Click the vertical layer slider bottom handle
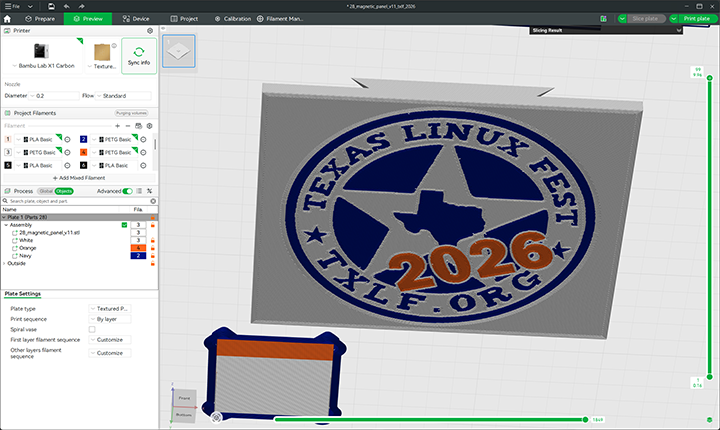720x430 pixels. 709,377
